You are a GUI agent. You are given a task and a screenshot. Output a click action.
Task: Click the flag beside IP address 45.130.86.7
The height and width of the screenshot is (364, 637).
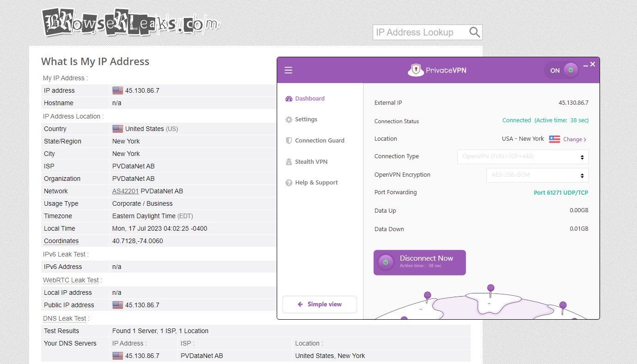[x=118, y=90]
